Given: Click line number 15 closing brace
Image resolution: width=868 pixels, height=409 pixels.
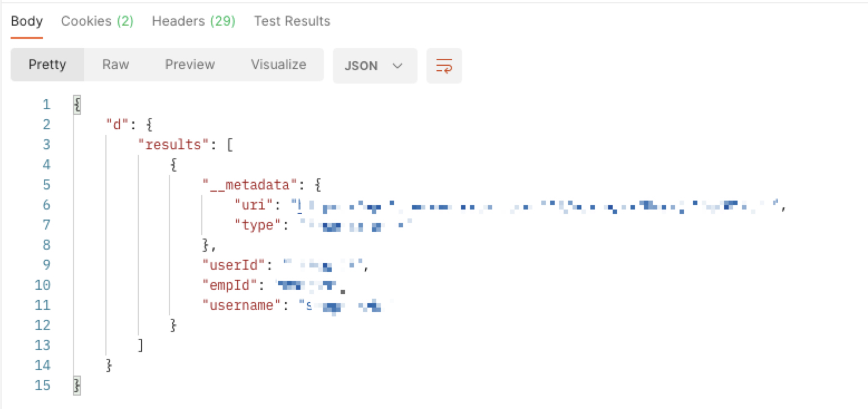Looking at the screenshot, I should (76, 385).
